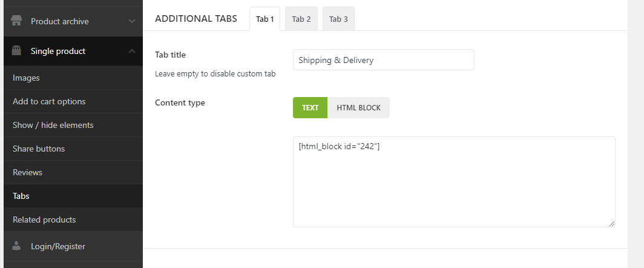644x268 pixels.
Task: Click the Tab title input field
Action: (383, 60)
